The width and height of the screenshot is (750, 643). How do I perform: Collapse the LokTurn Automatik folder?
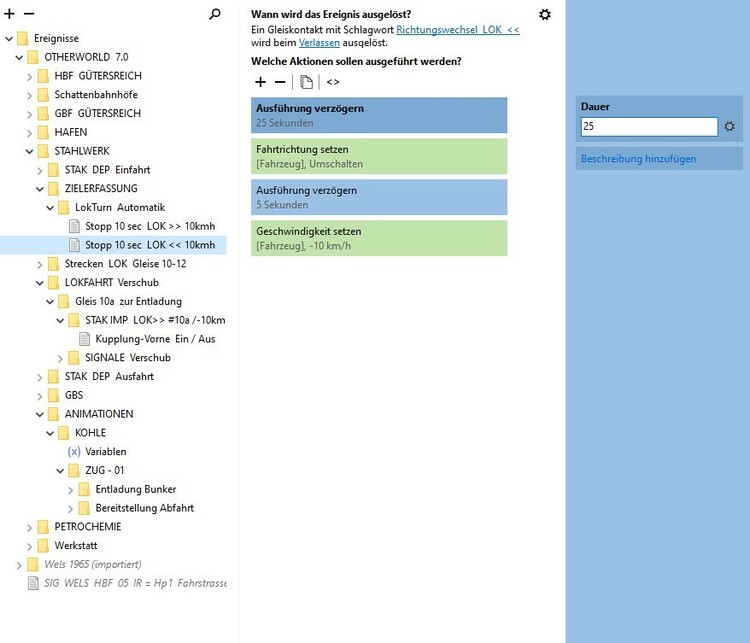pyautogui.click(x=50, y=208)
